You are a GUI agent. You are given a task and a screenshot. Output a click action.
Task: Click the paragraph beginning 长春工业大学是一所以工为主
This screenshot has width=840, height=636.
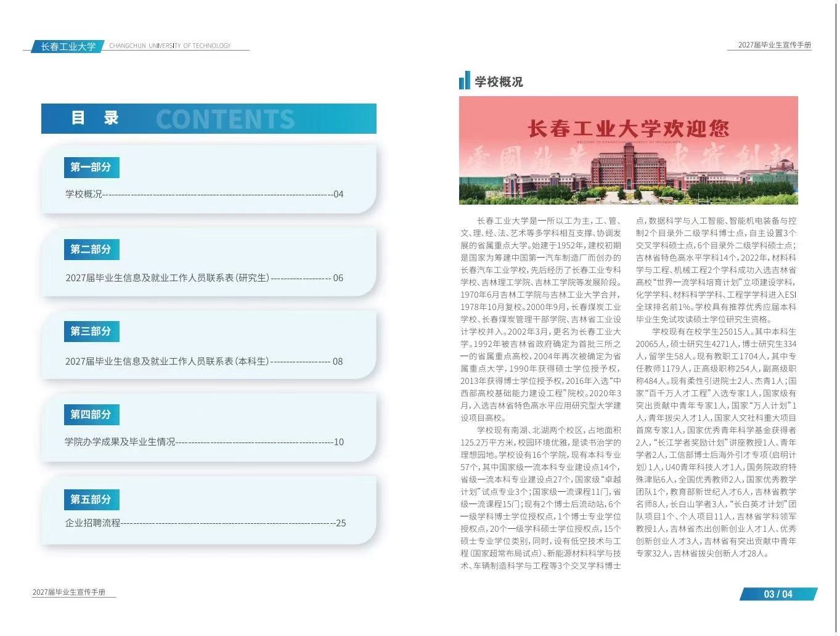click(541, 319)
